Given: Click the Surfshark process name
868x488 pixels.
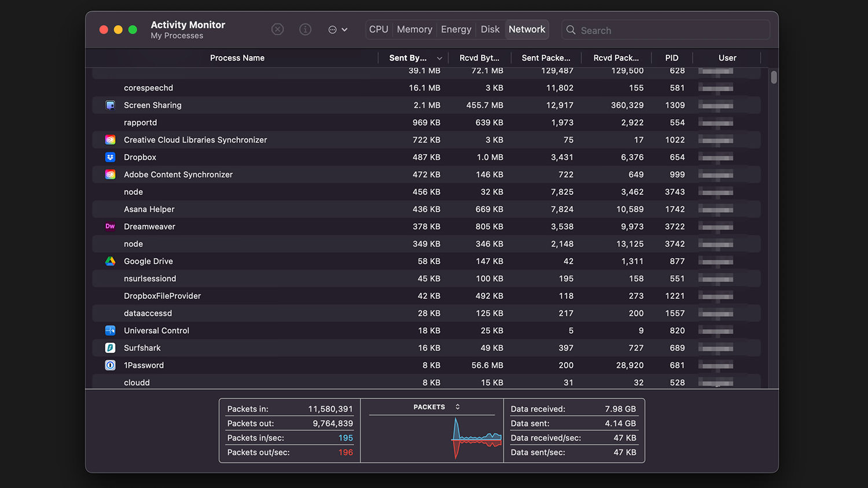Looking at the screenshot, I should click(142, 348).
